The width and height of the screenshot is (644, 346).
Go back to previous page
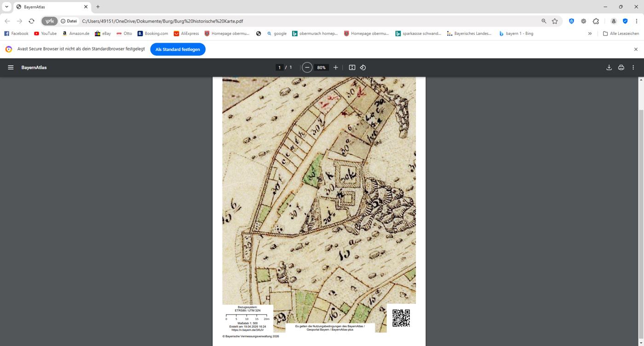tap(7, 21)
